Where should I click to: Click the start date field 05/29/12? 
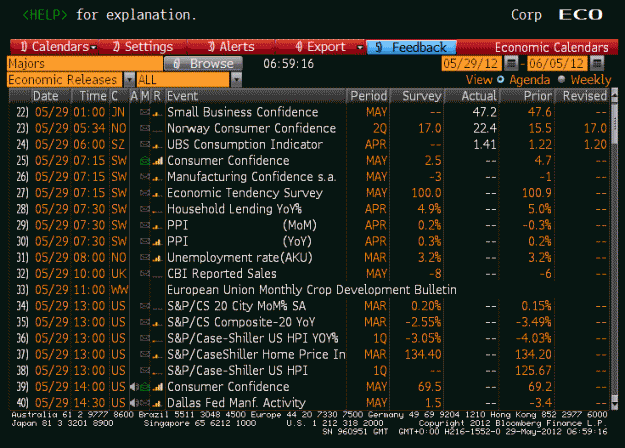tap(471, 64)
